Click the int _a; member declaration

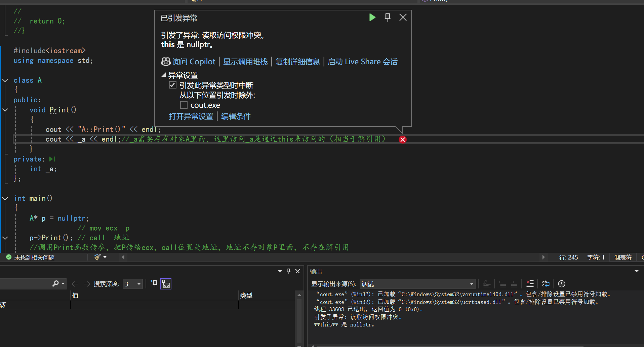coord(43,169)
